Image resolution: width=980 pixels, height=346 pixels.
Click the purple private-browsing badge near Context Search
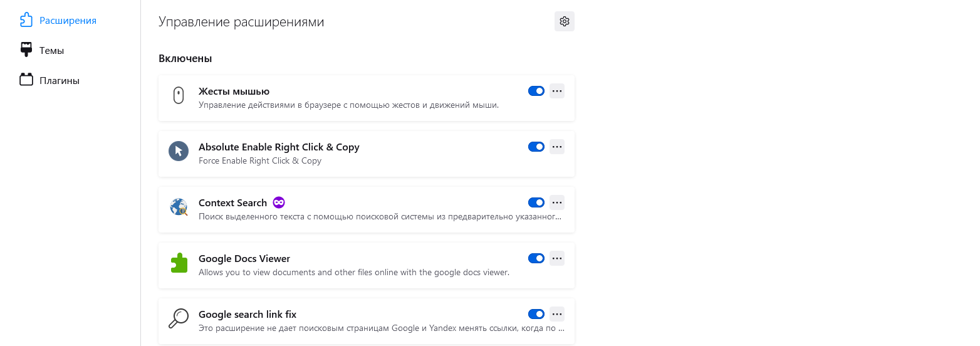(279, 202)
